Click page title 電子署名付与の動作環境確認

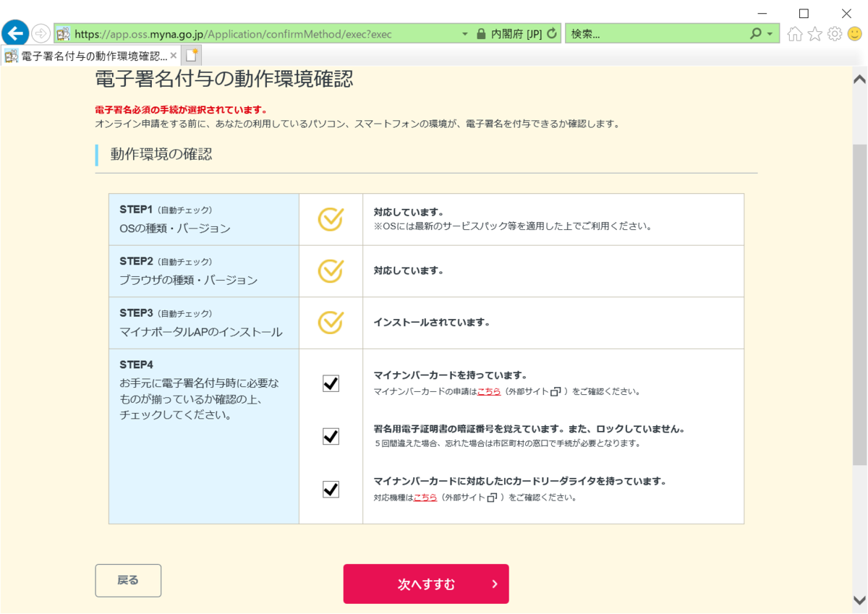[x=224, y=80]
